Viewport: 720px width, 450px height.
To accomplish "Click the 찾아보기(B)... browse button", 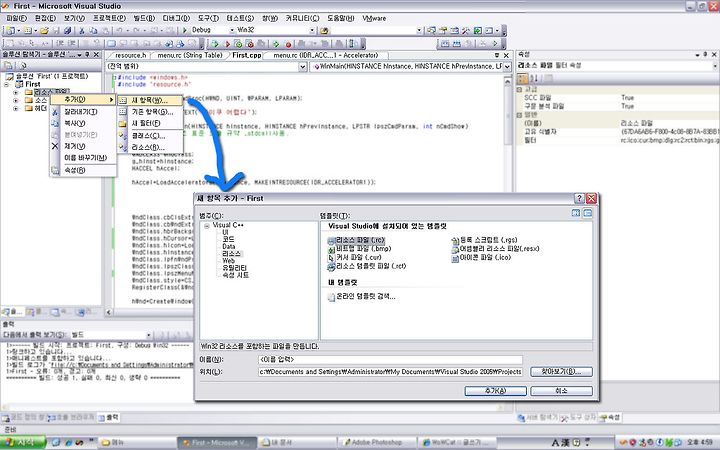I will [561, 371].
